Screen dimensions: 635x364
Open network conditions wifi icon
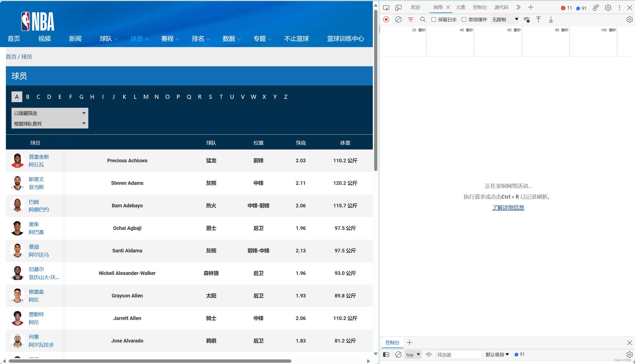[x=526, y=20]
